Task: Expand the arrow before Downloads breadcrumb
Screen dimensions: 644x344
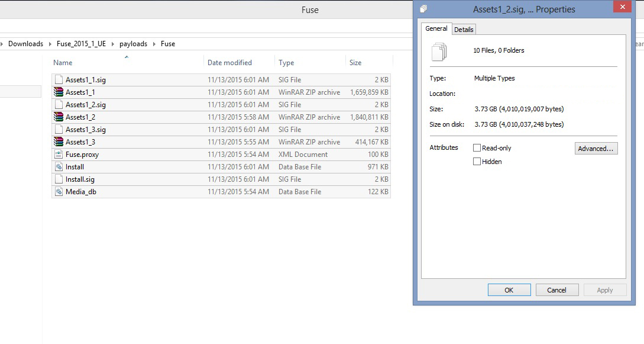Action: pyautogui.click(x=2, y=44)
